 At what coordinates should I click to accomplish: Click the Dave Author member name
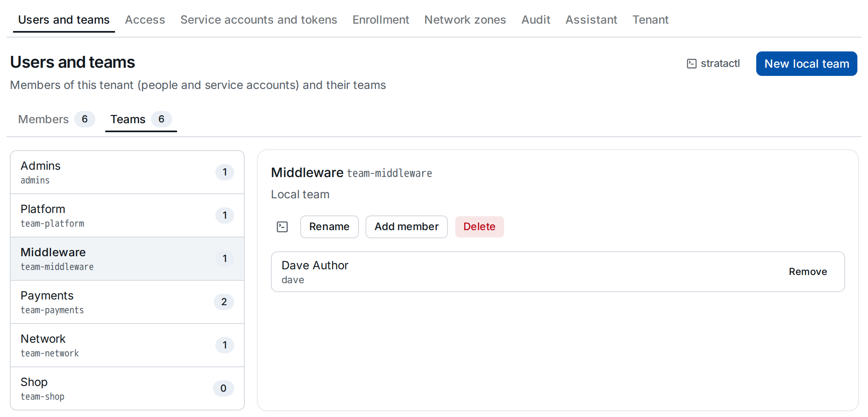[x=315, y=265]
